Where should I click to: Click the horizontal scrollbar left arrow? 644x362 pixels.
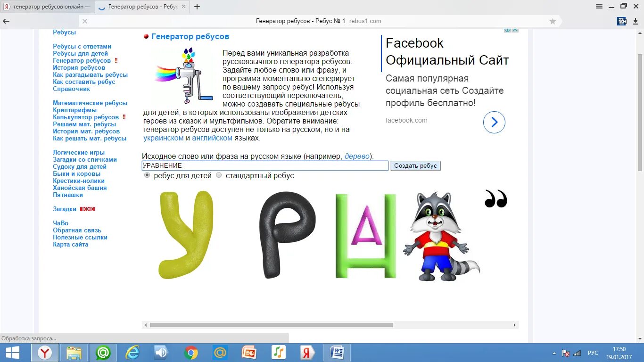146,325
